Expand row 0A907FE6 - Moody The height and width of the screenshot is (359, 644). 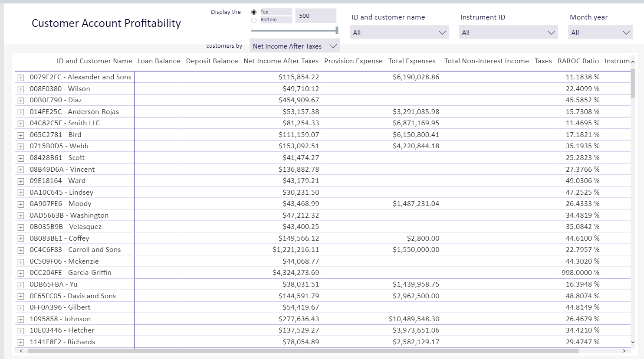click(20, 204)
